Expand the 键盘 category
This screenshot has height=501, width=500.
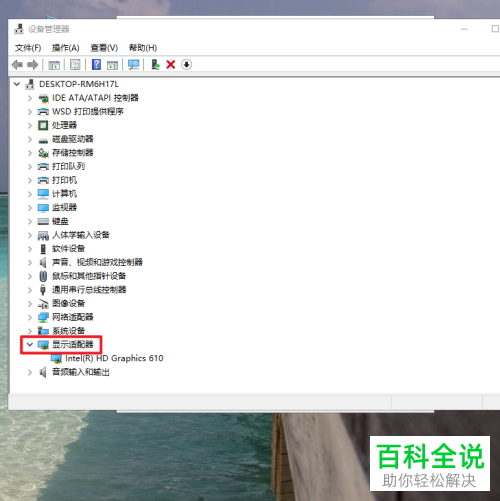tap(30, 222)
